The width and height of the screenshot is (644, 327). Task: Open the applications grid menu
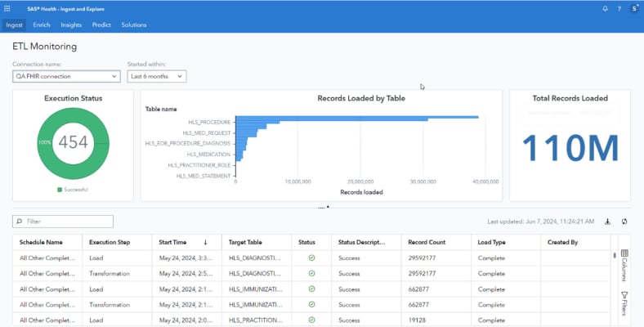(8, 8)
